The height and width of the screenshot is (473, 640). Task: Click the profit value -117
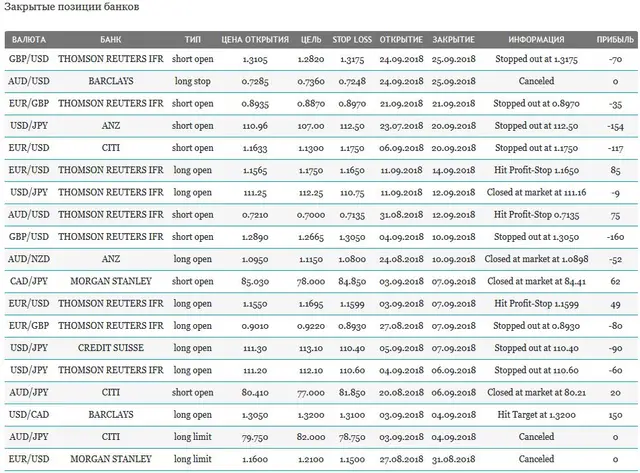pyautogui.click(x=615, y=149)
